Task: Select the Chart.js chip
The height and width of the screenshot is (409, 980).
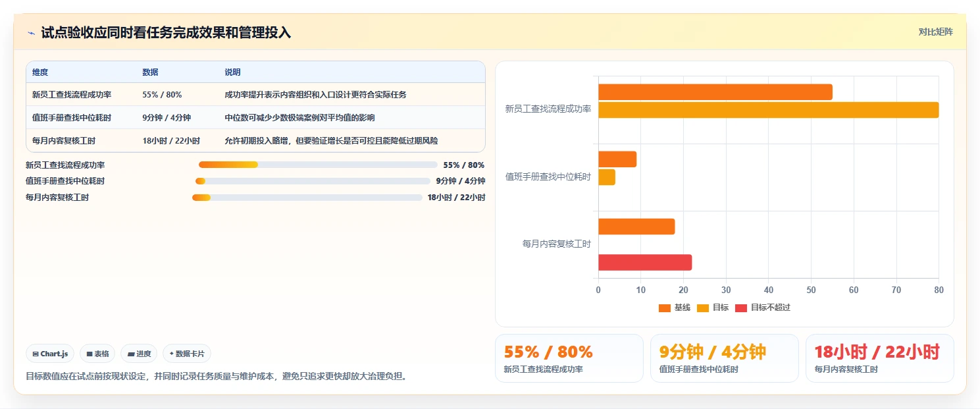Action: 51,354
